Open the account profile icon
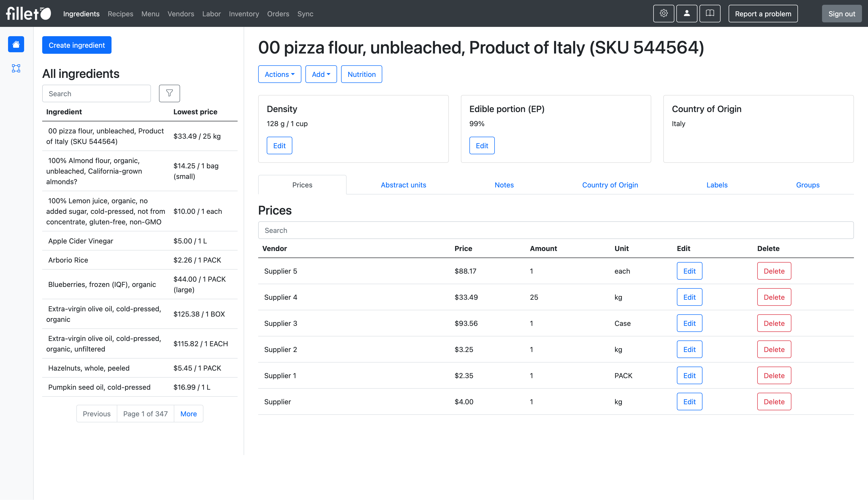This screenshot has width=868, height=500. tap(686, 13)
